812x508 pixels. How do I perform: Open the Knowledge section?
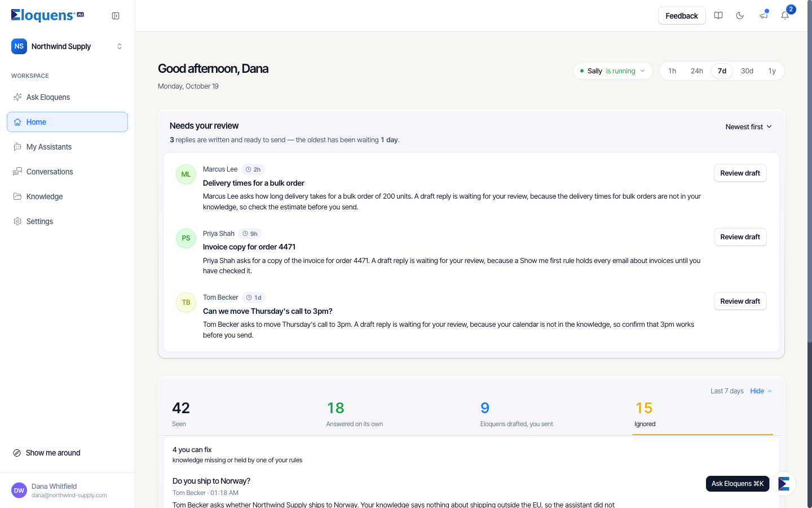(x=67, y=196)
